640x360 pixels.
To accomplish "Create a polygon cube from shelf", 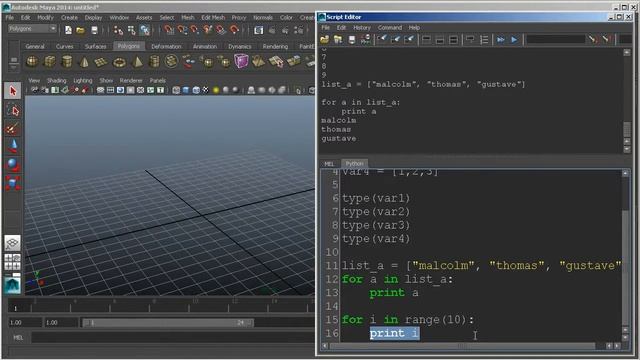I will click(49, 62).
